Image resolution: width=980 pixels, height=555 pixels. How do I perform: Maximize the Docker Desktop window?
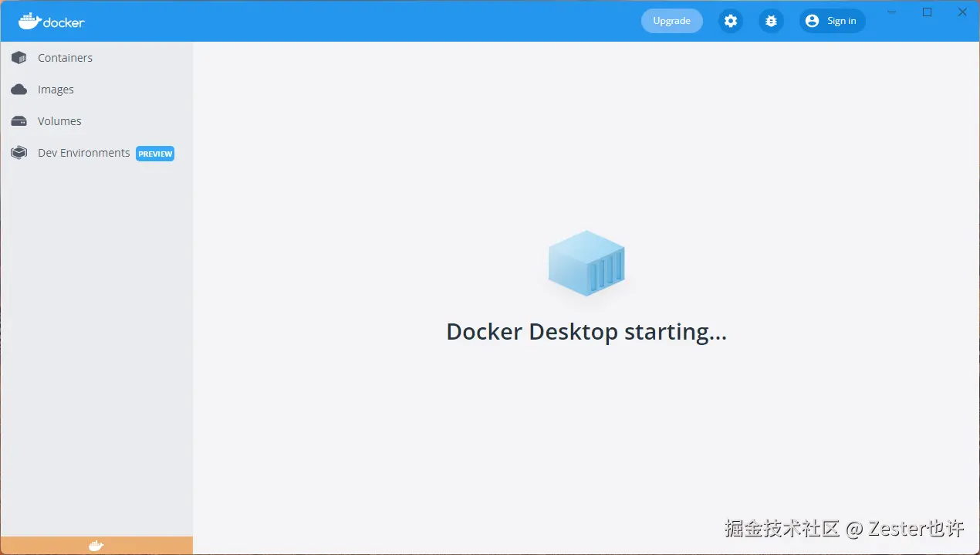(x=928, y=12)
